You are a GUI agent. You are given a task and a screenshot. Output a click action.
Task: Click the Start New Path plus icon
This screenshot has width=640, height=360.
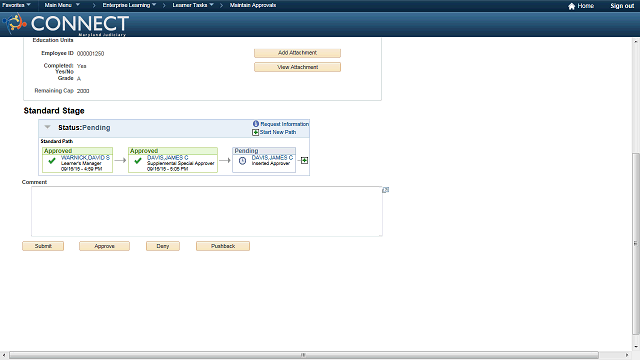point(256,132)
